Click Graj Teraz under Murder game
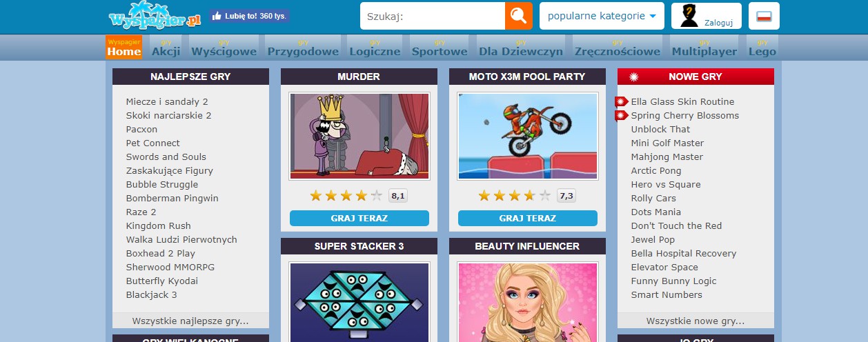Viewport: 868px width, 342px height. pos(359,218)
